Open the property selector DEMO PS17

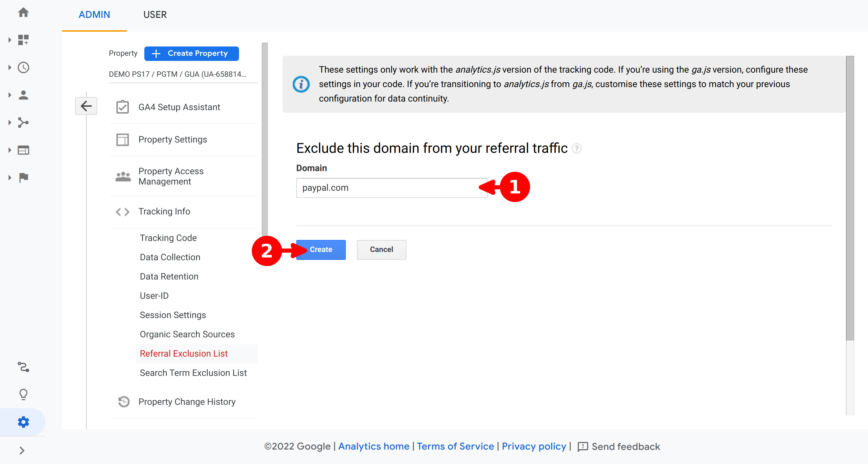coord(178,74)
